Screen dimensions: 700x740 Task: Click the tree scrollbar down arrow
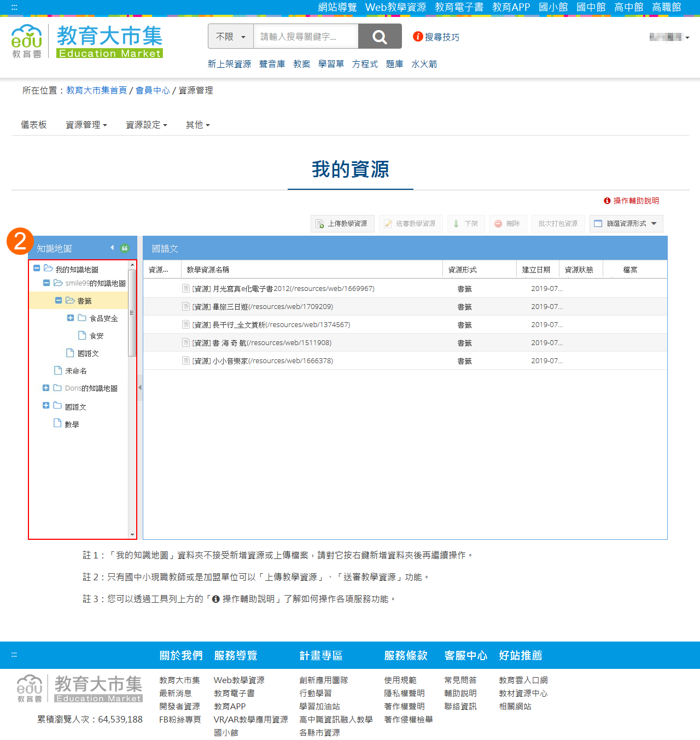[132, 534]
